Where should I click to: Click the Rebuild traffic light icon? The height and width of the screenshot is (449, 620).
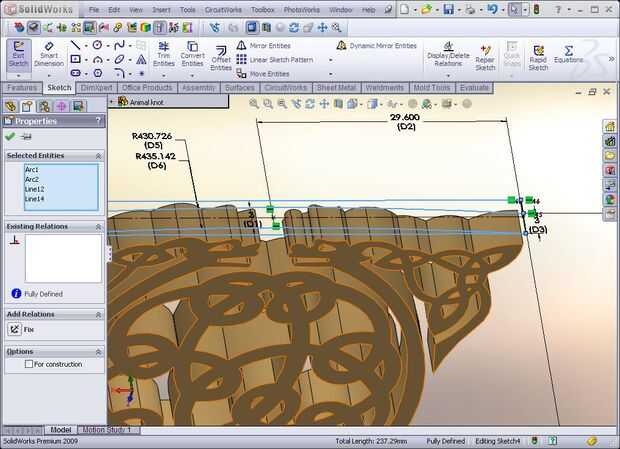click(x=536, y=9)
